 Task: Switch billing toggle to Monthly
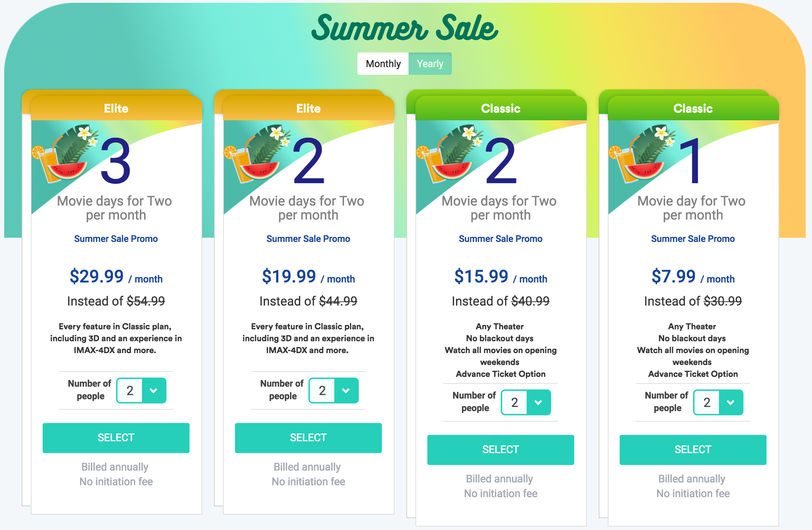click(383, 64)
